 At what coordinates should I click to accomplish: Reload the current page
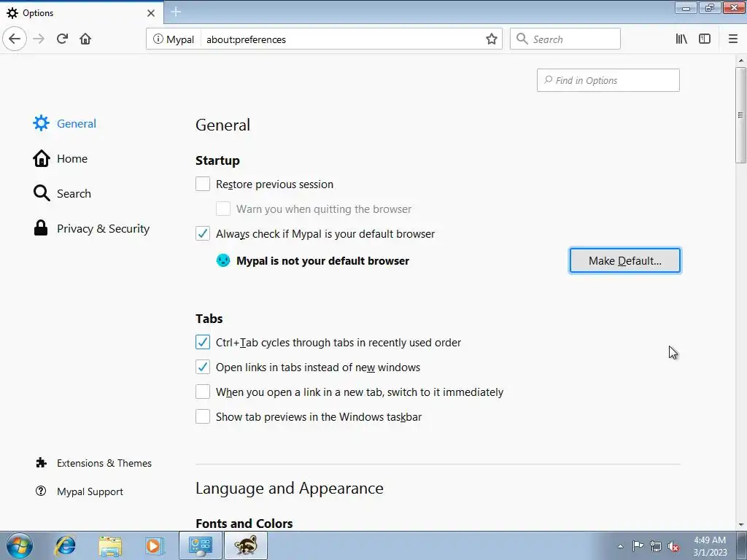pos(62,39)
